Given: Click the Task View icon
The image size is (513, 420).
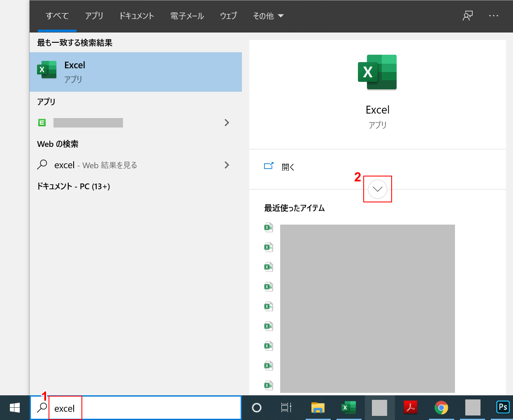Looking at the screenshot, I should point(286,408).
